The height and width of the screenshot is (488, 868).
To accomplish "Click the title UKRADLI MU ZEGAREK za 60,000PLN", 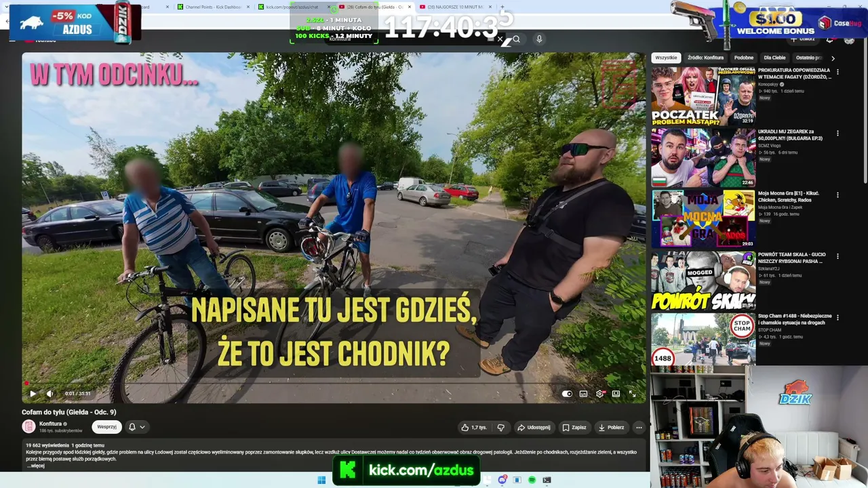I will pyautogui.click(x=791, y=135).
